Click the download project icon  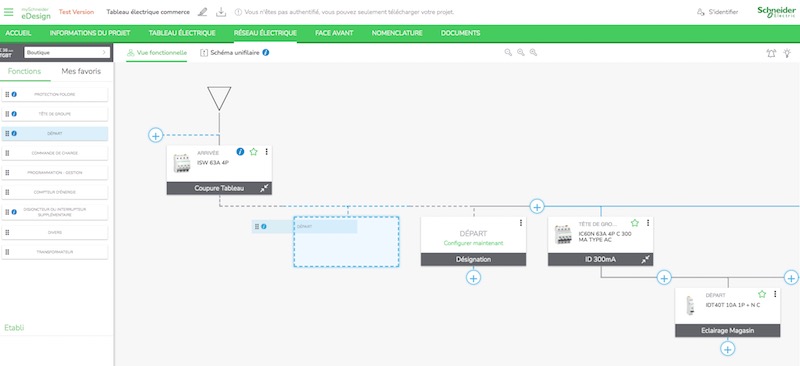coord(221,12)
